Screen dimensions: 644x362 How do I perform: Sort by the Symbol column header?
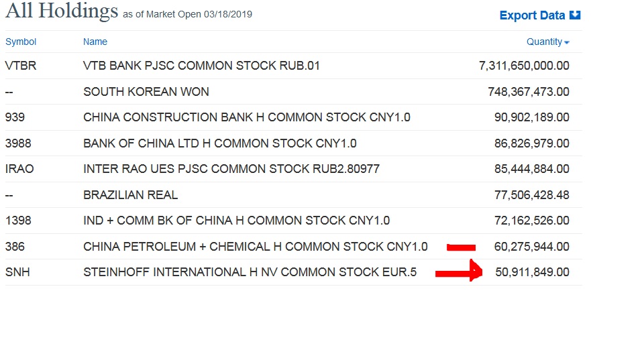[21, 42]
